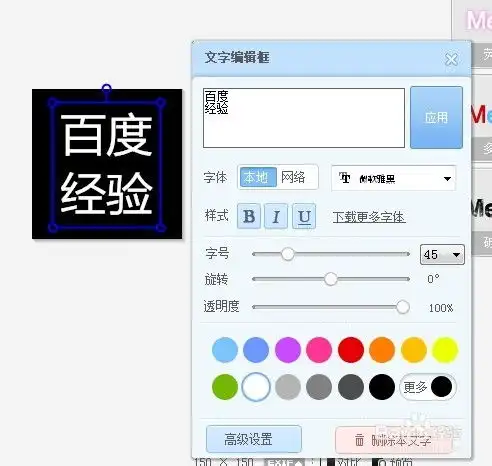Image resolution: width=492 pixels, height=466 pixels.
Task: Click the 应用 apply button
Action: [436, 117]
